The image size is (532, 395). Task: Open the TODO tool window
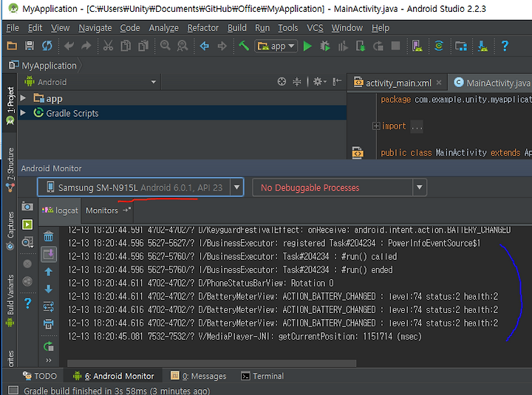pyautogui.click(x=39, y=376)
